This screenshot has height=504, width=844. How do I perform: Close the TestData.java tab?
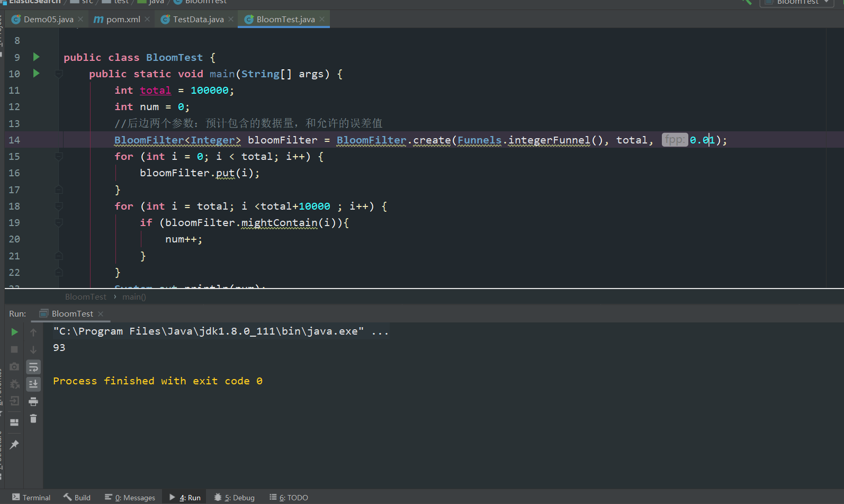[231, 19]
